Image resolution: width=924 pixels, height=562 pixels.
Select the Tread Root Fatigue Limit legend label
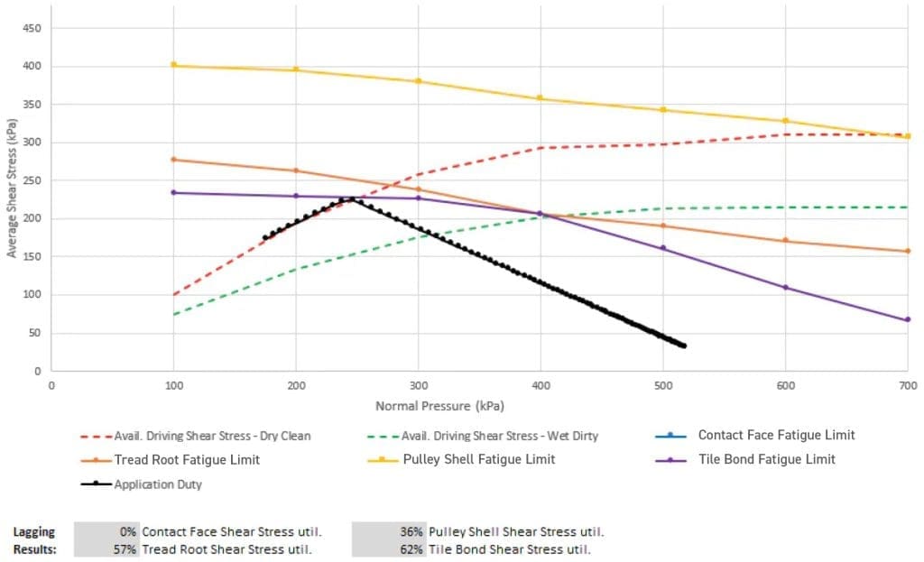(187, 460)
